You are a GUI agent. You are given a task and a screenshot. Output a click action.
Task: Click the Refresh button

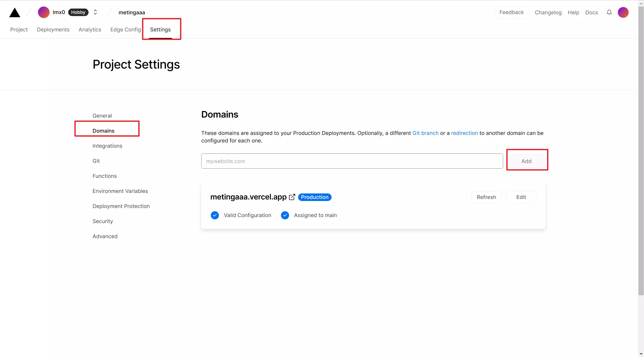point(486,197)
